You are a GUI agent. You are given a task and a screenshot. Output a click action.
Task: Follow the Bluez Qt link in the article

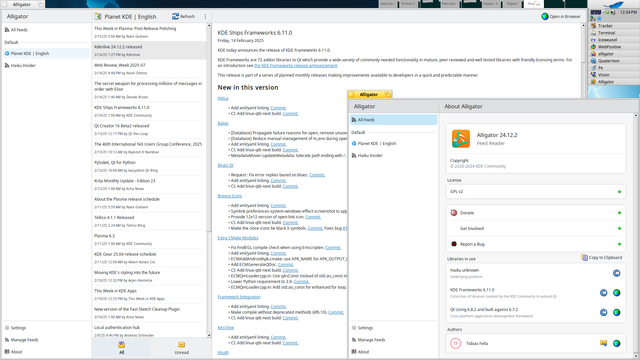point(225,165)
